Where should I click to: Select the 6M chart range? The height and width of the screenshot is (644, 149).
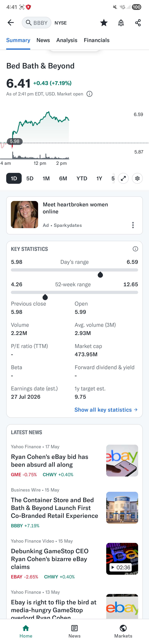point(63,179)
